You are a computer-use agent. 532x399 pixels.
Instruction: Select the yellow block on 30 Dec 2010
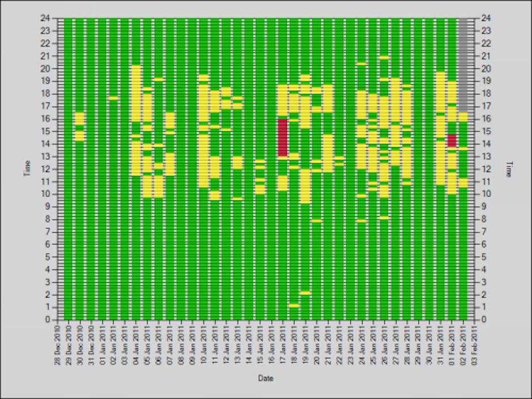click(x=80, y=118)
